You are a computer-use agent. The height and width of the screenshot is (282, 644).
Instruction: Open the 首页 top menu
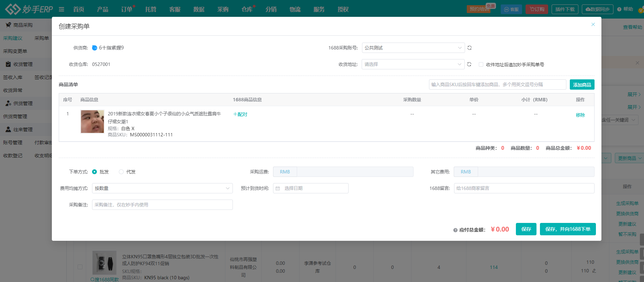point(79,9)
